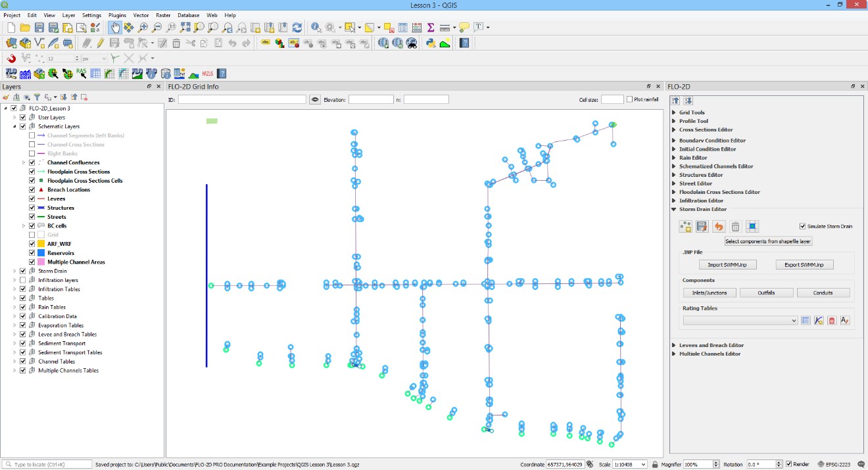This screenshot has height=470, width=868.
Task: Click the trash icon in Storm Drain Editor
Action: [x=735, y=227]
